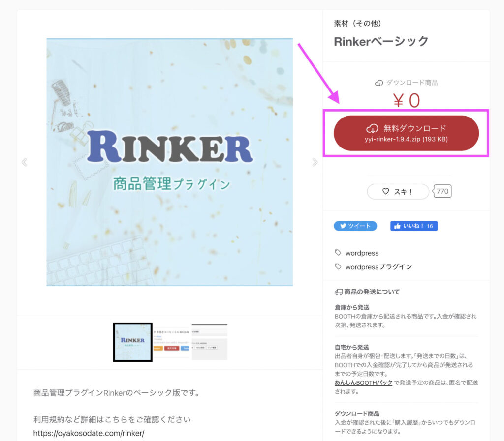Show the next image with the right chevron

click(315, 162)
